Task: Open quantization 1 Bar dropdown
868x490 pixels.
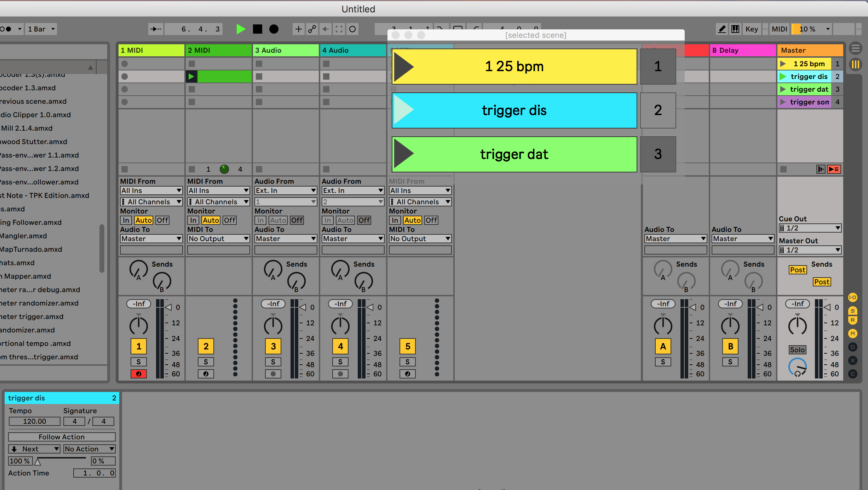Action: click(x=41, y=29)
